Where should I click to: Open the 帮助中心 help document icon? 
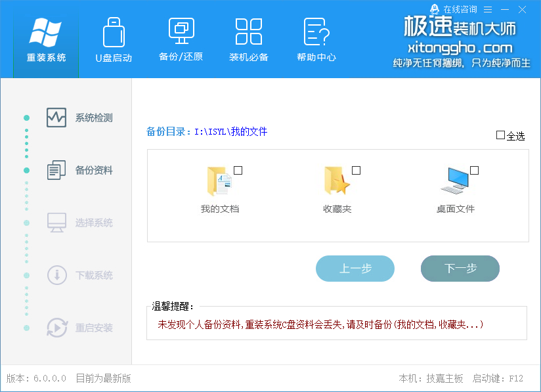(x=316, y=32)
